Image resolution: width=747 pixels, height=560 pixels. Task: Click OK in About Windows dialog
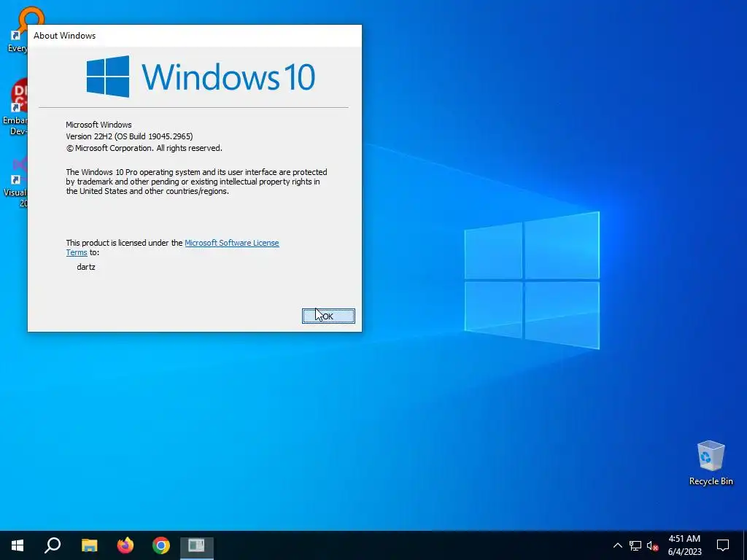tap(328, 316)
